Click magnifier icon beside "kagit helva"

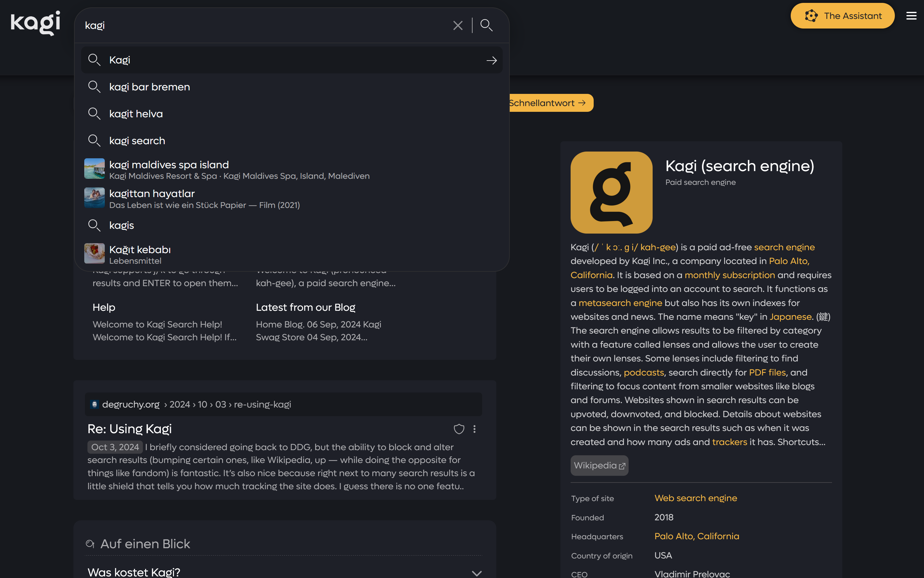tap(94, 113)
